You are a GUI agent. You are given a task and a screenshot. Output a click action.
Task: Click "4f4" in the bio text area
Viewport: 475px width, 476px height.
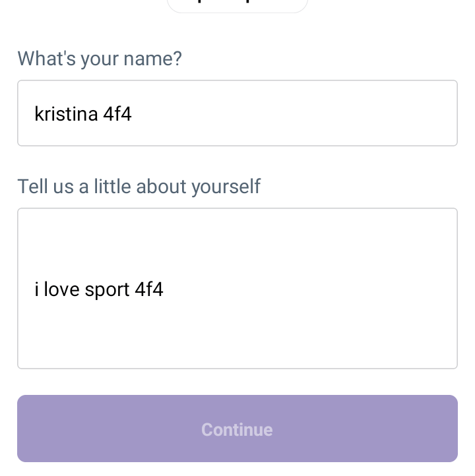149,289
